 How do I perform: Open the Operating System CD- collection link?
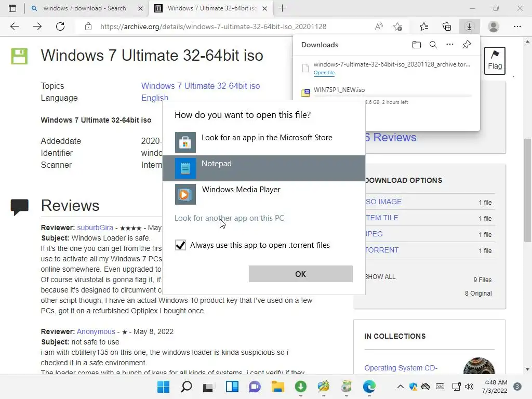tap(401, 368)
